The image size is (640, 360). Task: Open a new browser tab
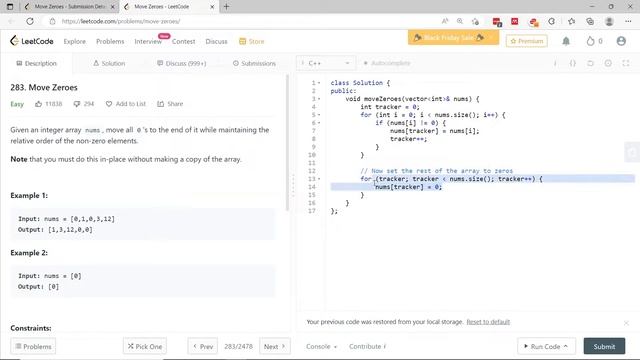pyautogui.click(x=226, y=7)
